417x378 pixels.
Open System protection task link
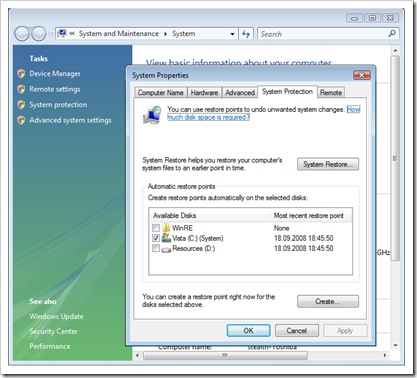coord(58,105)
